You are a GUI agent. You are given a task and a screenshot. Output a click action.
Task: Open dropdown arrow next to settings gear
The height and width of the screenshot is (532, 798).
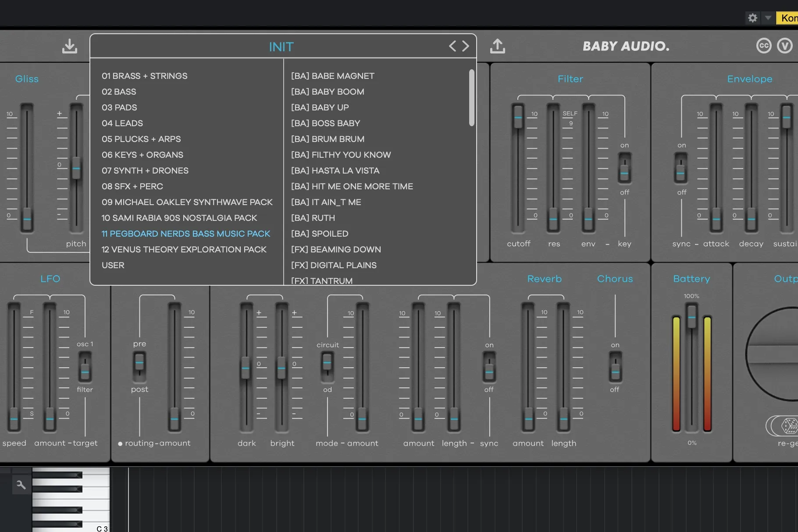pyautogui.click(x=768, y=18)
